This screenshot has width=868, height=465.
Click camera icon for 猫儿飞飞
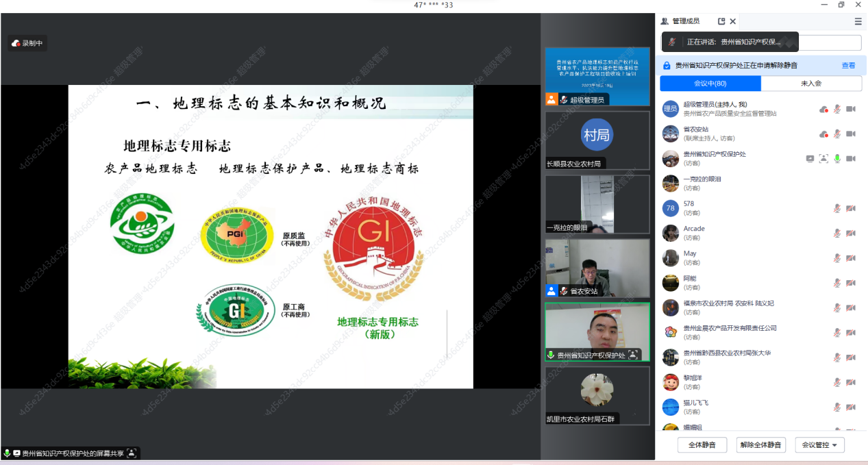(851, 407)
